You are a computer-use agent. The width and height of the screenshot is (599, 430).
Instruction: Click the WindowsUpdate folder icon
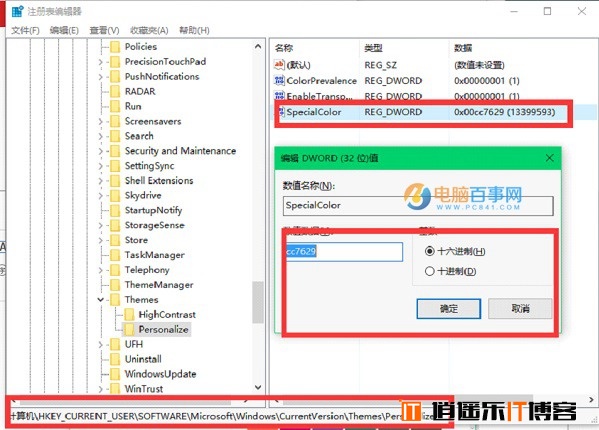click(115, 374)
